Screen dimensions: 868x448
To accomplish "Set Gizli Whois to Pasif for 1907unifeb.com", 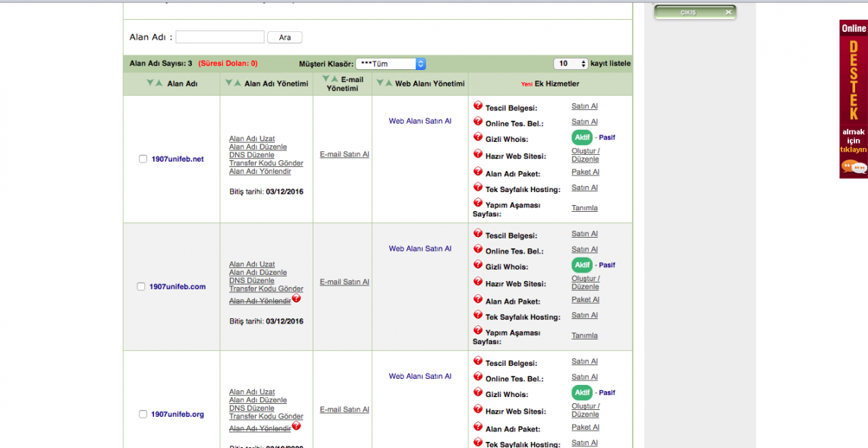I will tap(606, 265).
